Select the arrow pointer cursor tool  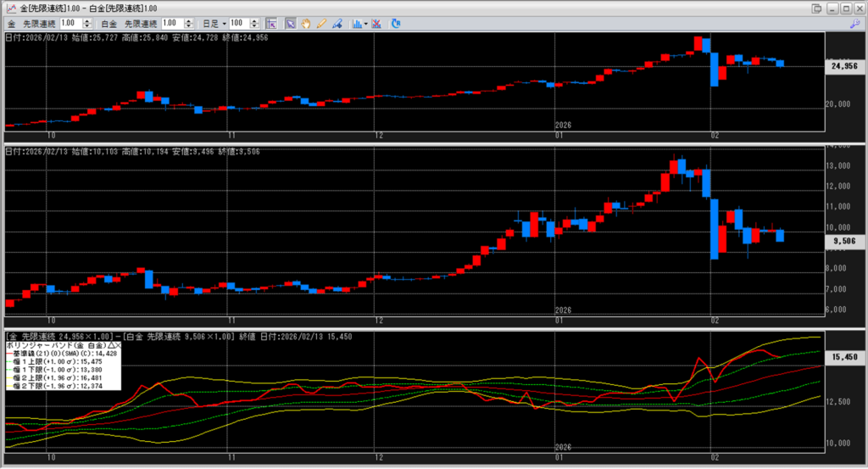click(x=290, y=23)
